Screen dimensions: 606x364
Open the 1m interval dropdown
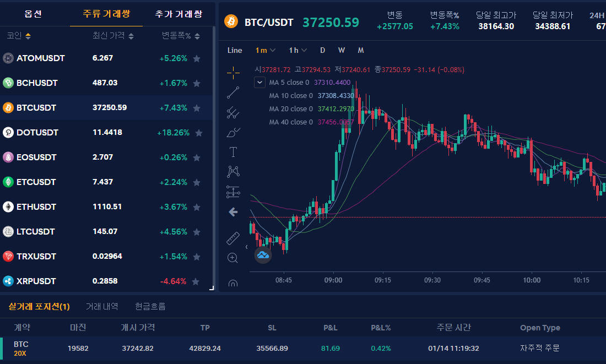[x=266, y=50]
